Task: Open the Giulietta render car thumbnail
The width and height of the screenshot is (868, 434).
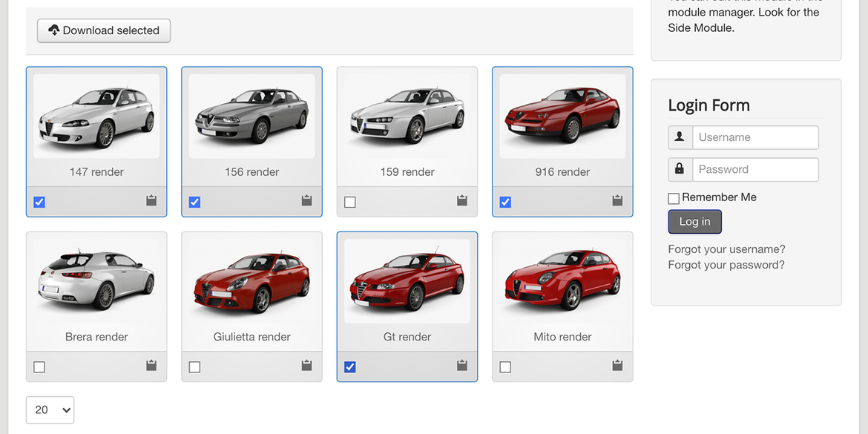Action: coord(252,281)
